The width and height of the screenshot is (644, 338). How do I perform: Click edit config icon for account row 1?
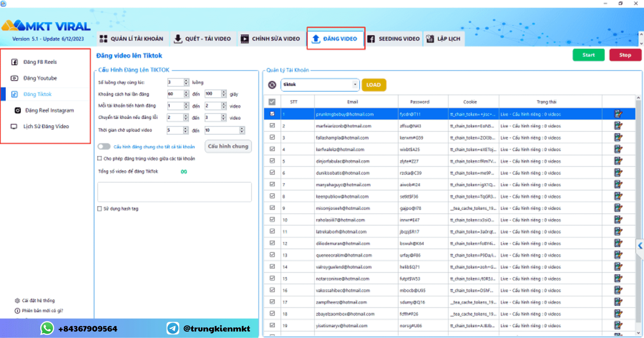[x=618, y=114]
